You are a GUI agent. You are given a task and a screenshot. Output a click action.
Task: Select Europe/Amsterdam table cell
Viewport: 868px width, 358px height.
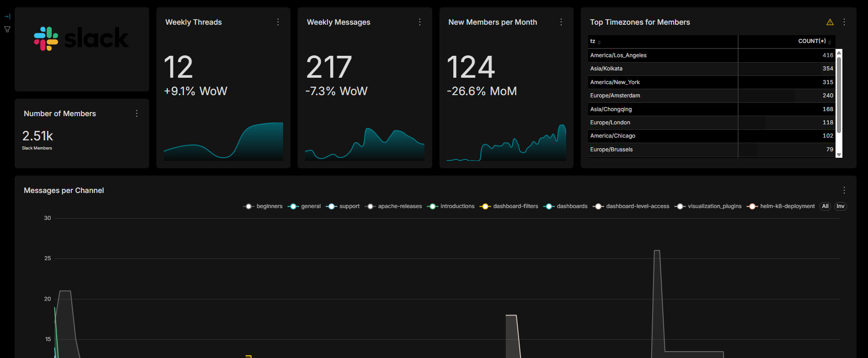663,96
